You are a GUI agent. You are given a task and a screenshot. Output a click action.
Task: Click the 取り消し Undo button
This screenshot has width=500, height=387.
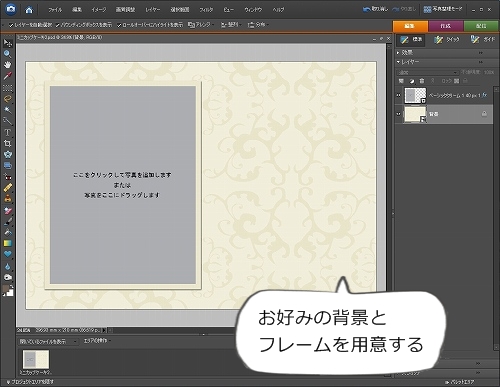pos(375,9)
